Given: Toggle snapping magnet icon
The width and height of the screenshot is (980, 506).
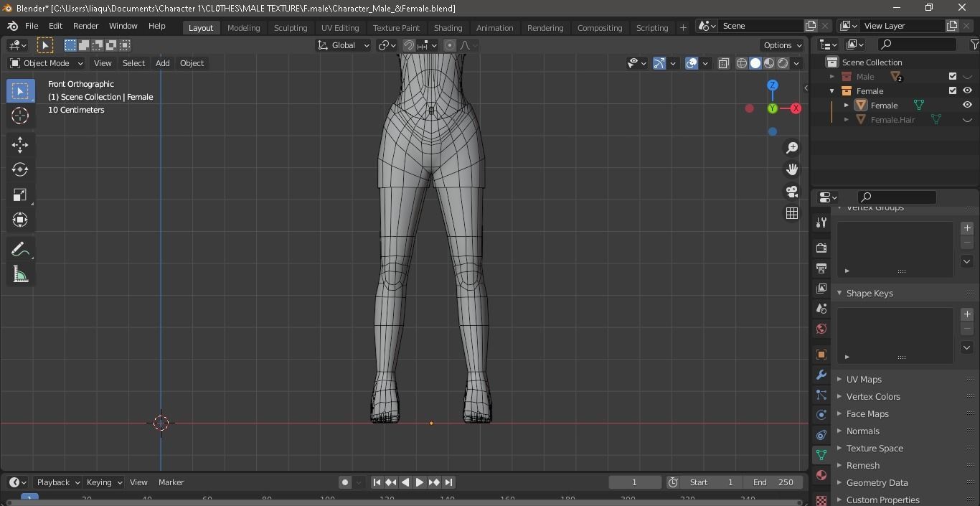Looking at the screenshot, I should point(409,45).
